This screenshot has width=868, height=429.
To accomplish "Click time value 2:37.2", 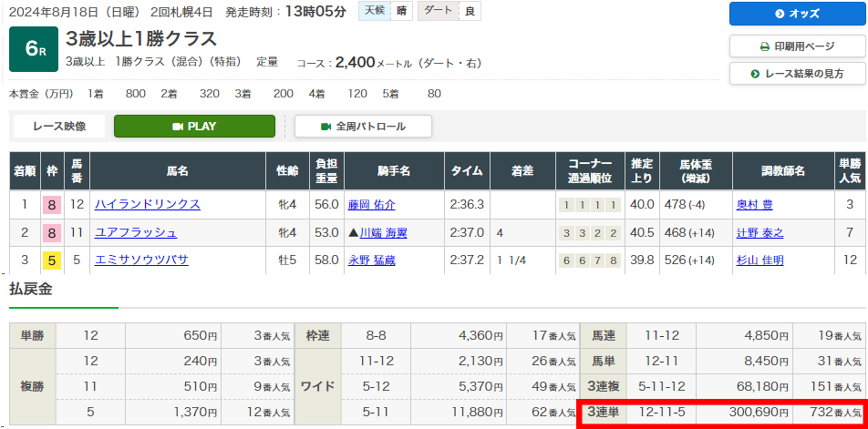I will coord(467,260).
